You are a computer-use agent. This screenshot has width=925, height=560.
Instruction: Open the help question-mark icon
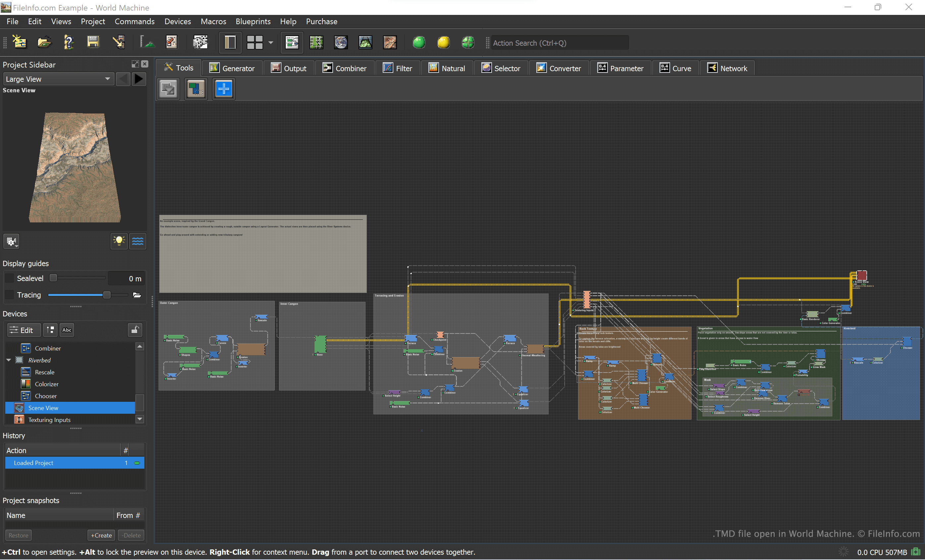[x=69, y=42]
